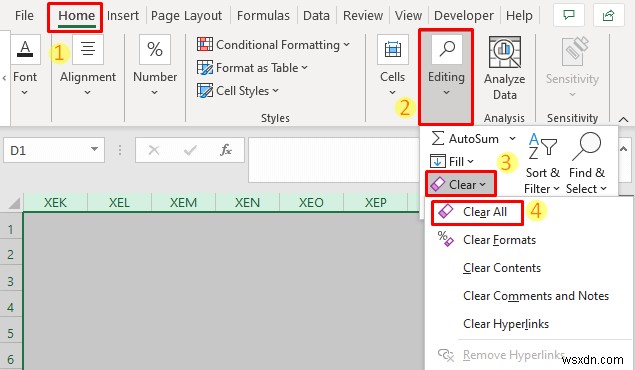Click the Format as Table icon
Screen dimensions: 635x370
[x=205, y=68]
